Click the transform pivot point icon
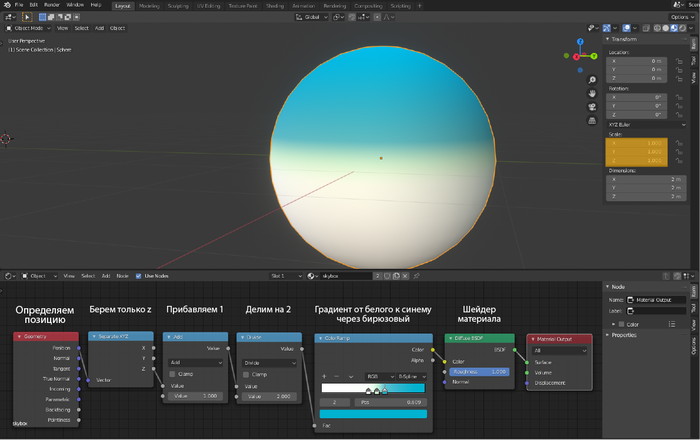The image size is (700, 440). pyautogui.click(x=338, y=17)
